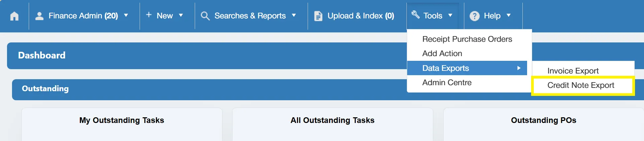Select Receipt Purchase Orders from Tools menu
Viewport: 644px width, 141px height.
tap(467, 39)
